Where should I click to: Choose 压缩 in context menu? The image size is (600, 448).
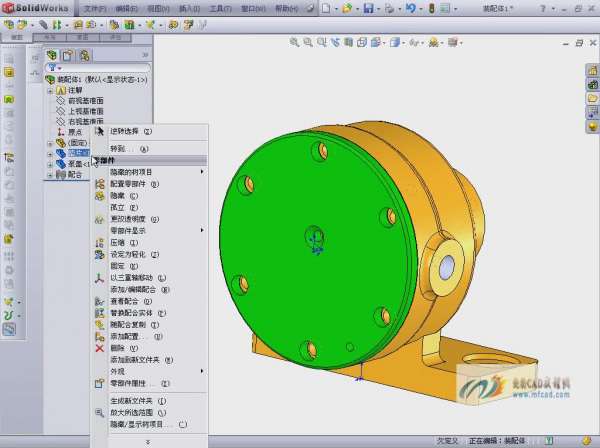pos(149,243)
